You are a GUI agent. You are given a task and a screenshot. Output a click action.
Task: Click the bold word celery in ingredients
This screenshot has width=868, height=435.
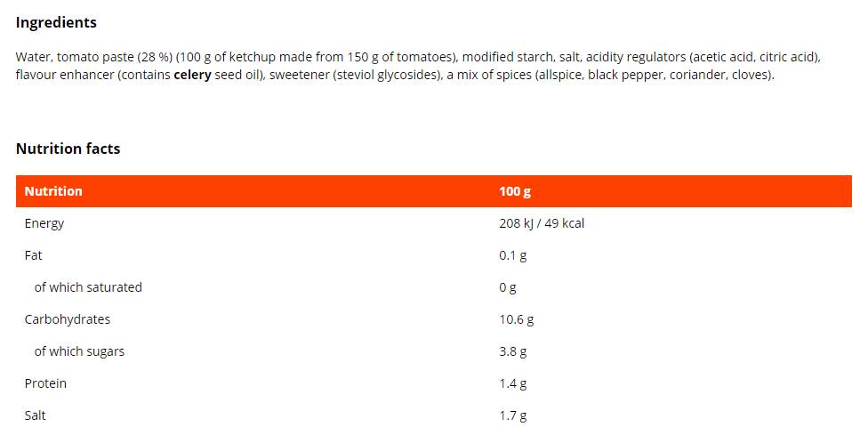pos(192,75)
